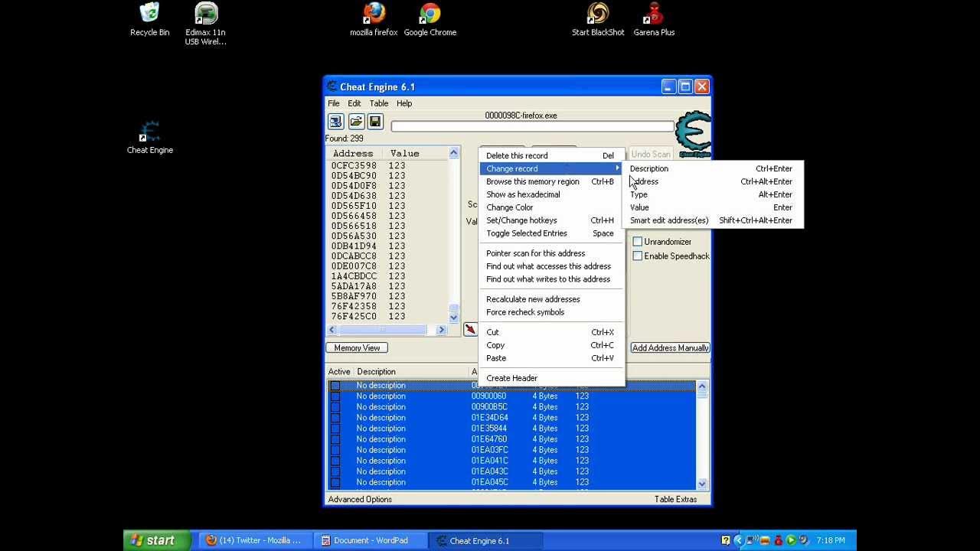Click the found-list horizontal scrollbar thumb
Screen dimensions: 980x551
tap(382, 330)
